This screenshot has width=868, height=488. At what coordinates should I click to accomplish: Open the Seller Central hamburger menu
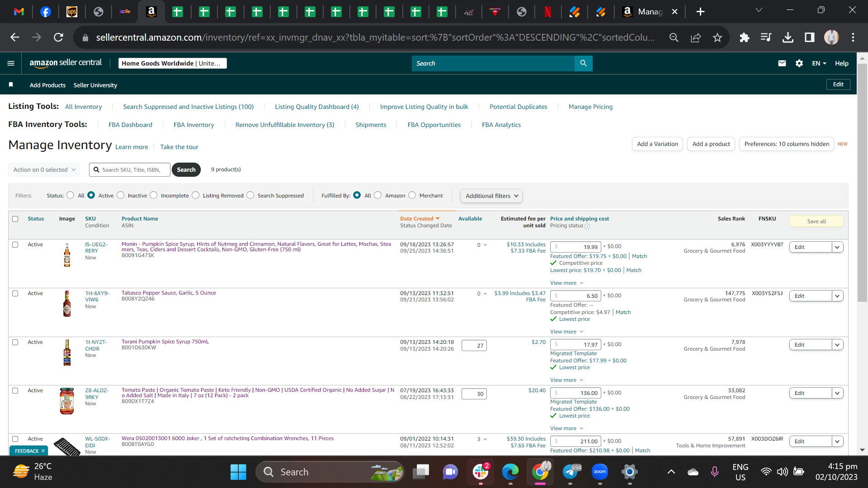coord(11,63)
